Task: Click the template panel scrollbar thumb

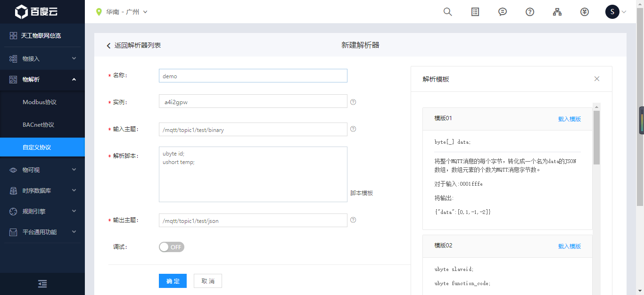Action: (596, 138)
